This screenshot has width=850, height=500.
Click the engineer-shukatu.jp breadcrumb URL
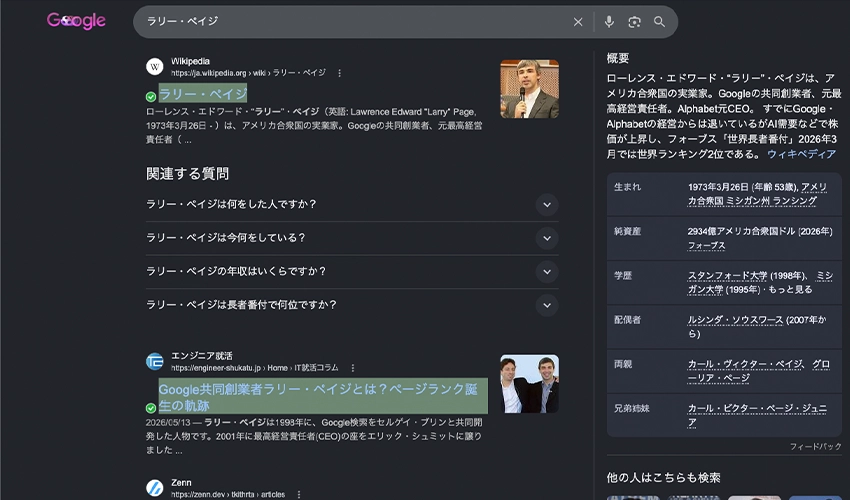[x=254, y=368]
